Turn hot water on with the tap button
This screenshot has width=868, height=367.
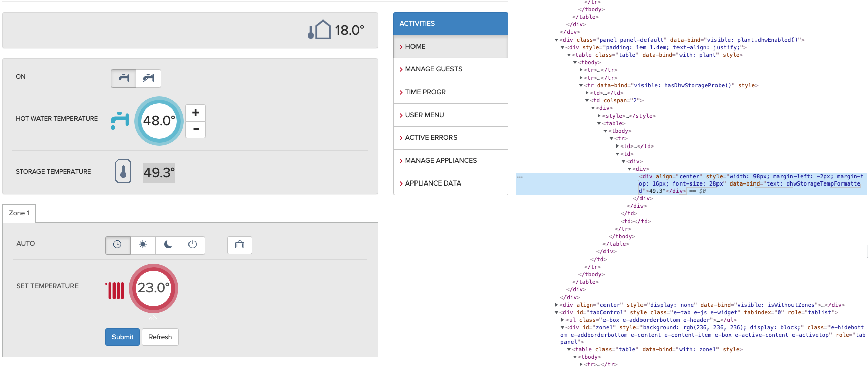pyautogui.click(x=124, y=78)
